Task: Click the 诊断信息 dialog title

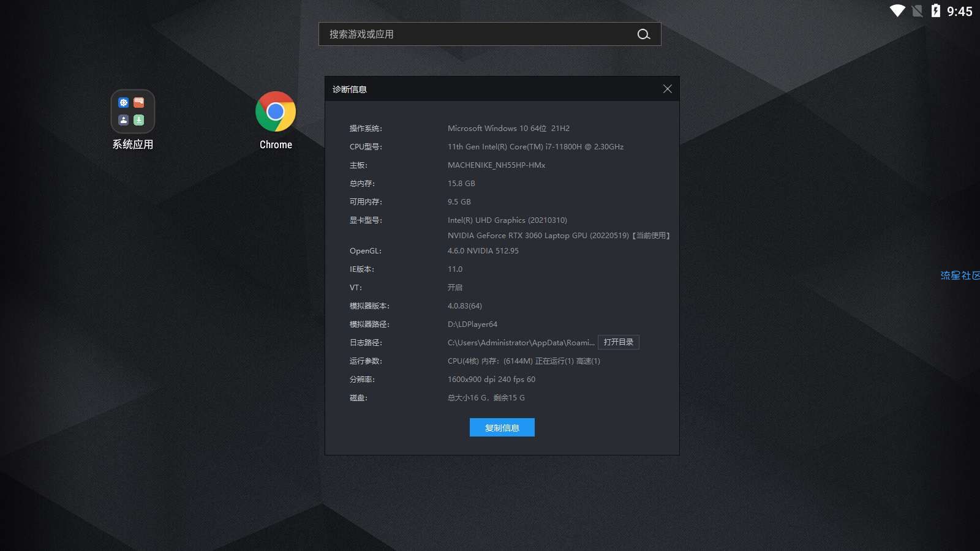Action: 350,89
